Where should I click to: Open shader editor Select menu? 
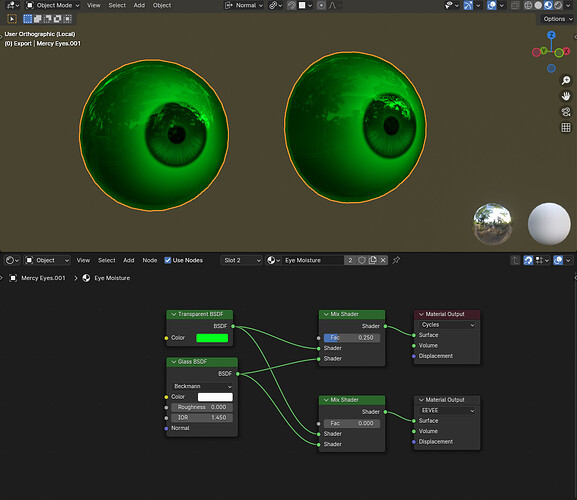(107, 260)
